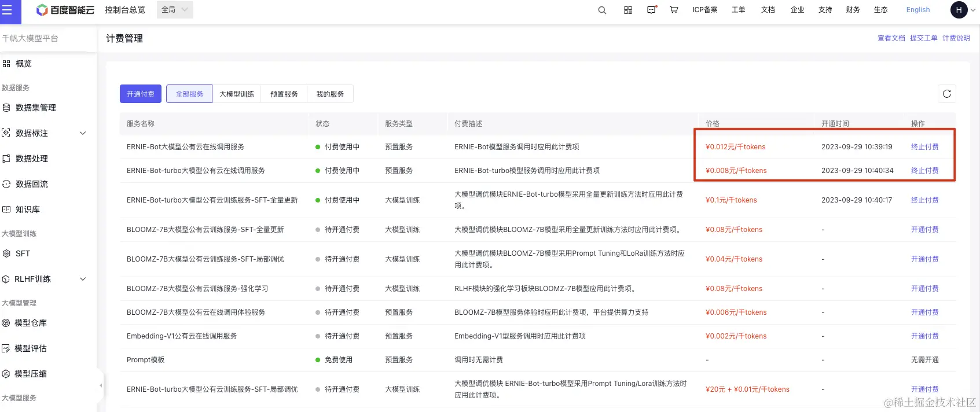
Task: Select the 我的服务 tab
Action: click(x=330, y=94)
